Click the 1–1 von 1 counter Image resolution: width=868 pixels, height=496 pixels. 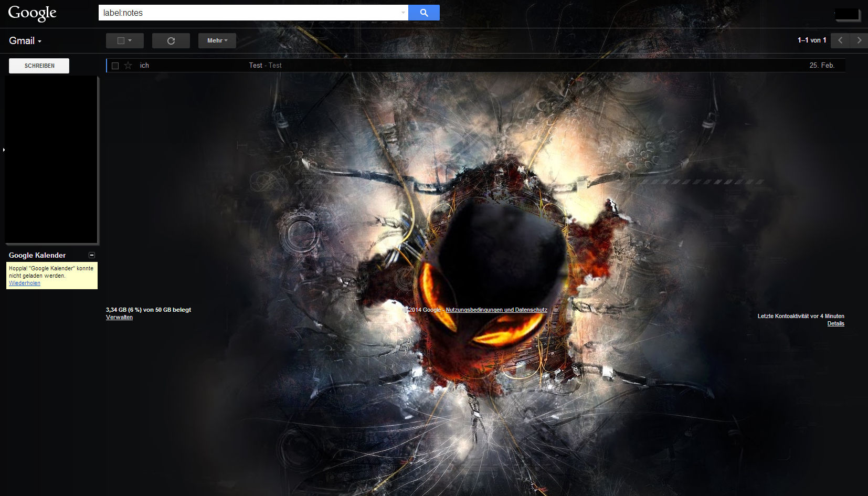[812, 40]
